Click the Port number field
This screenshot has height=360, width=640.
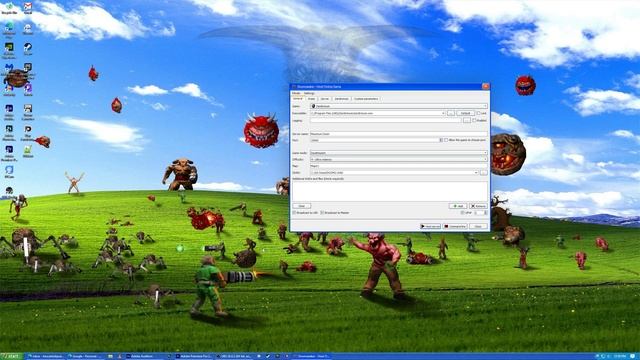pos(374,140)
